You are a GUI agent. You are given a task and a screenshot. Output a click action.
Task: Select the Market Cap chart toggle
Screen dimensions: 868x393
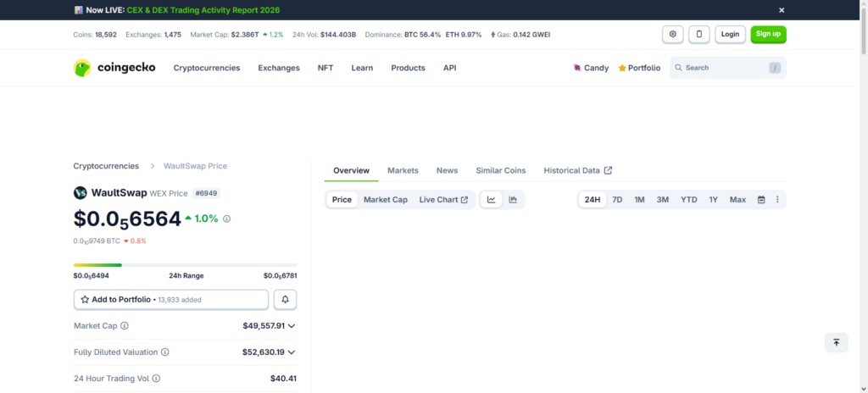pyautogui.click(x=385, y=200)
